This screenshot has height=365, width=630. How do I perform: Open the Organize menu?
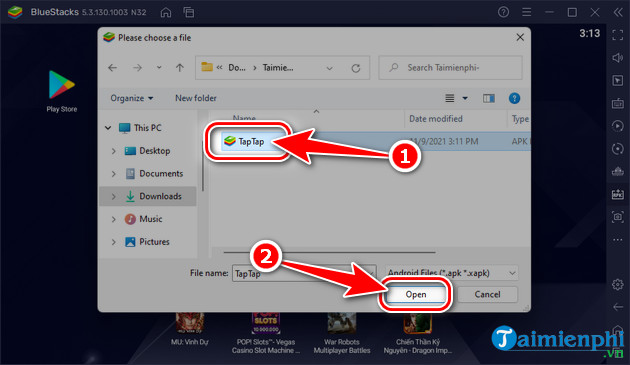point(132,98)
